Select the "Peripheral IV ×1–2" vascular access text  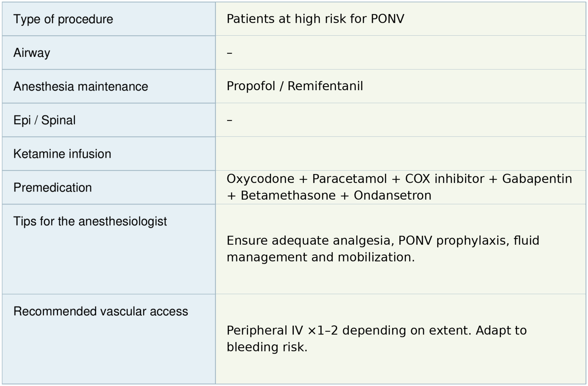(282, 330)
